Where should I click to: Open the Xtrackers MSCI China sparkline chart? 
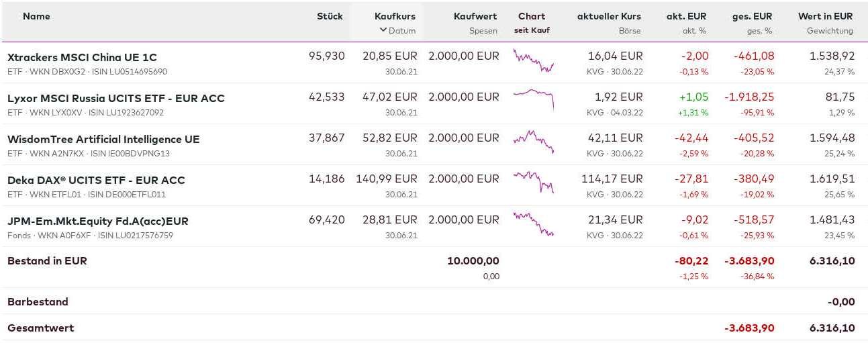[x=533, y=61]
